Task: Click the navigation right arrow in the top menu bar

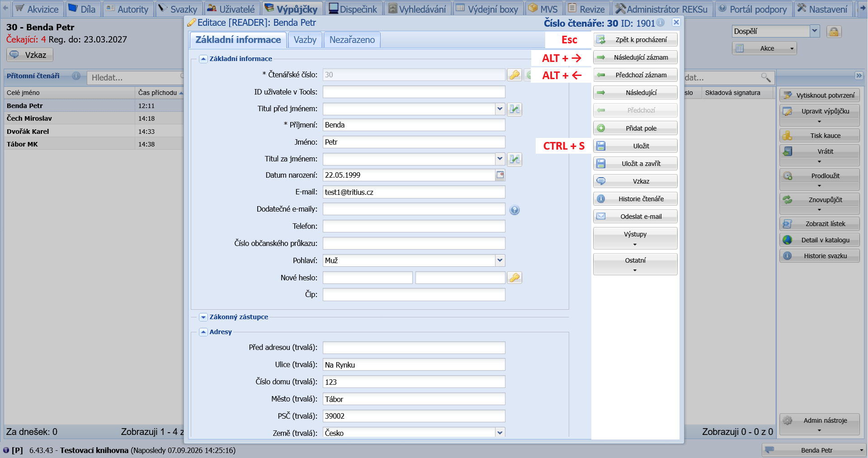Action: [862, 8]
